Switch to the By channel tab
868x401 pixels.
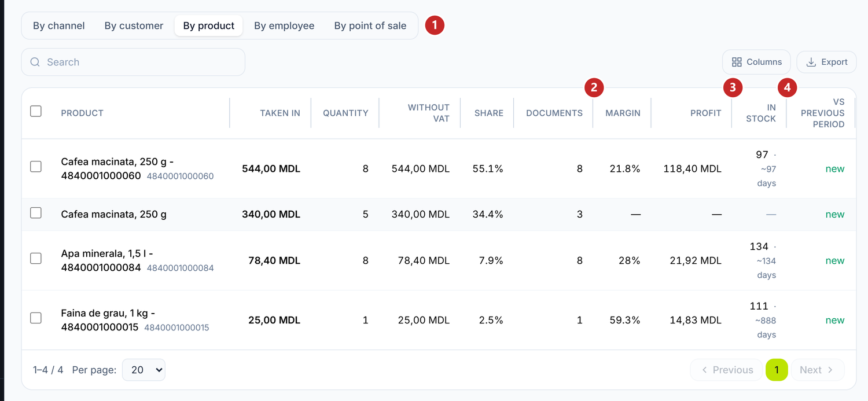coord(59,25)
